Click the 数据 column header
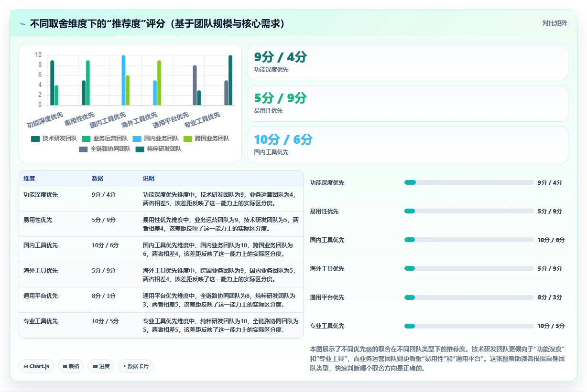587x392 pixels. point(98,179)
